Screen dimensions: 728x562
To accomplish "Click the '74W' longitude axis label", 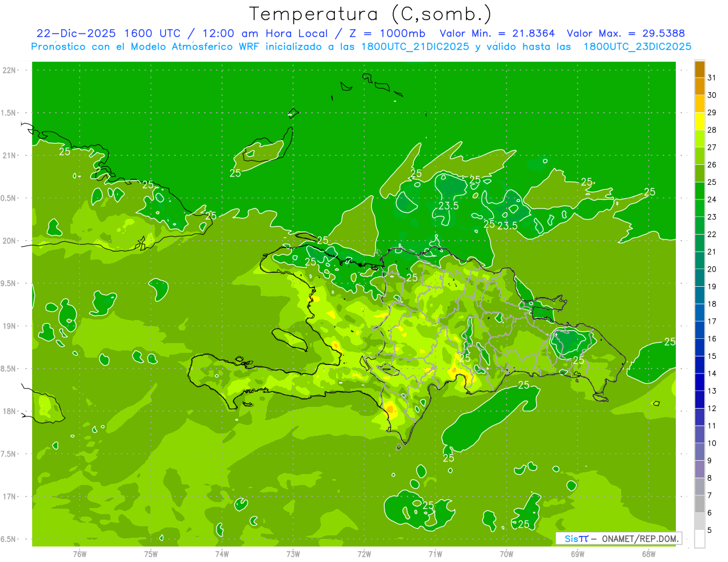I will [222, 554].
